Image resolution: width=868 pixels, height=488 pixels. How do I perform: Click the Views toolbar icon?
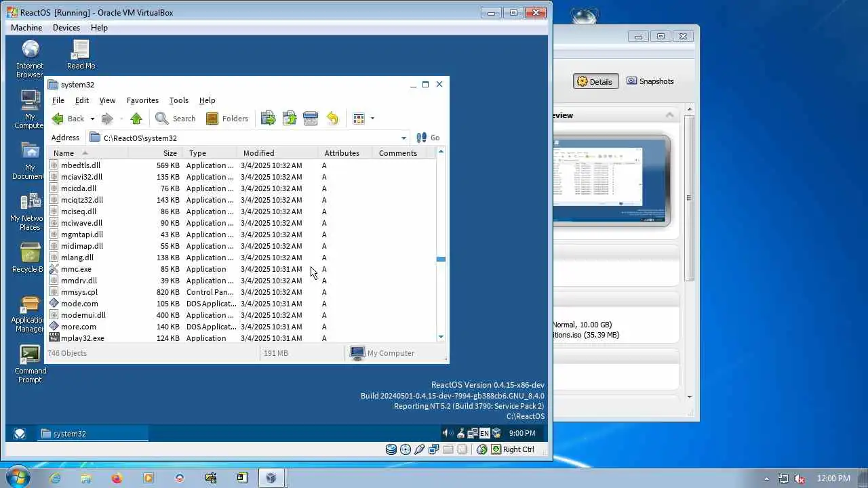pos(359,119)
